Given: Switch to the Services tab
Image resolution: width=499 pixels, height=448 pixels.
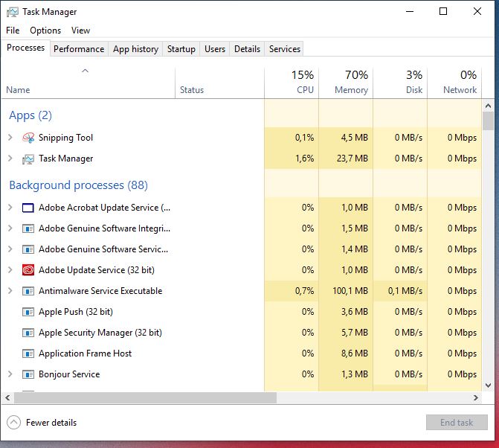Looking at the screenshot, I should coord(285,49).
